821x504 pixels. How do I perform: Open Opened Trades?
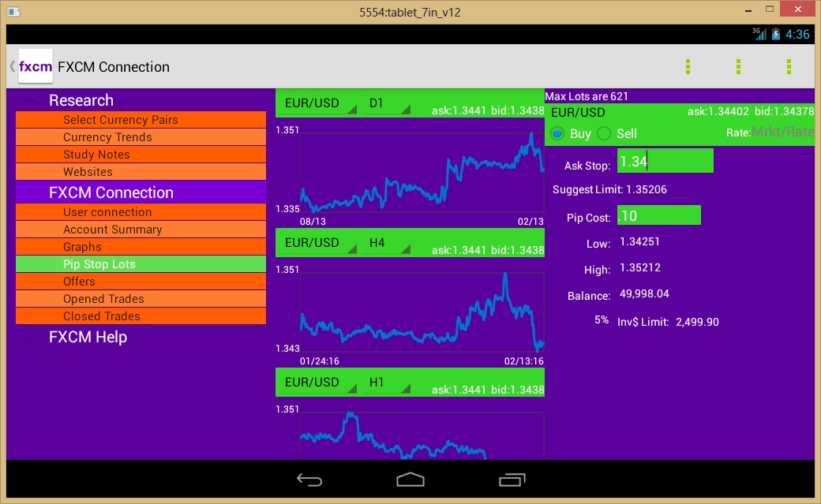pyautogui.click(x=141, y=298)
